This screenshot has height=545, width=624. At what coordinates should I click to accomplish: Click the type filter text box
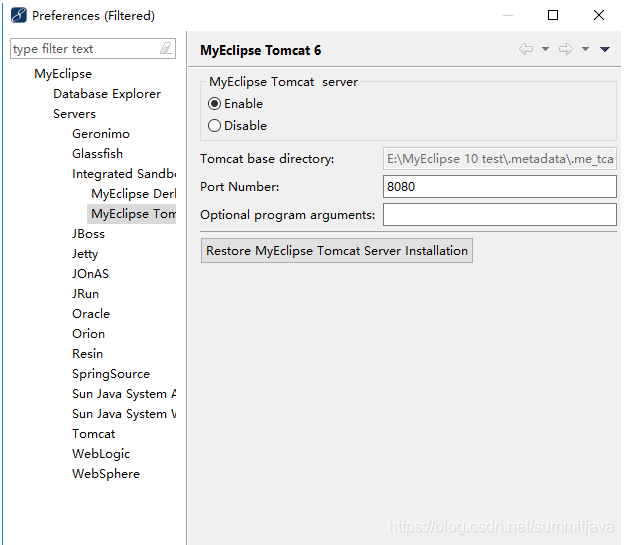point(93,49)
